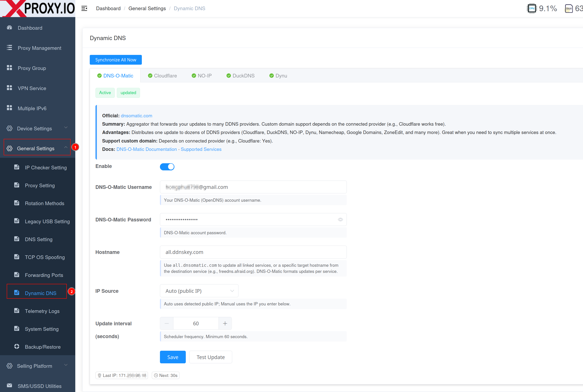Open the Supported Services link
Viewport: 583px width, 392px height.
pos(201,149)
